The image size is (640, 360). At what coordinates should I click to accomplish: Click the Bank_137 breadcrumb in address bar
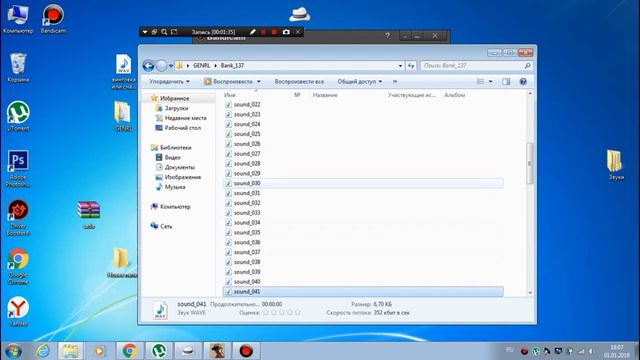pos(232,66)
